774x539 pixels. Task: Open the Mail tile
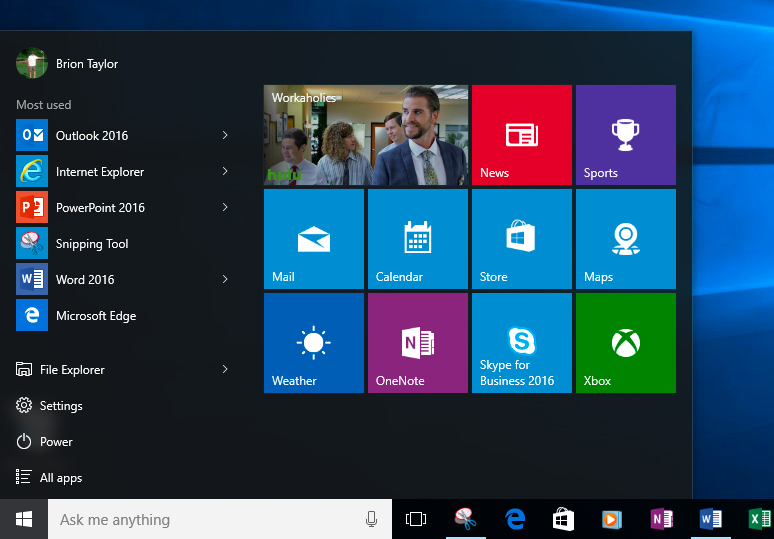point(314,239)
